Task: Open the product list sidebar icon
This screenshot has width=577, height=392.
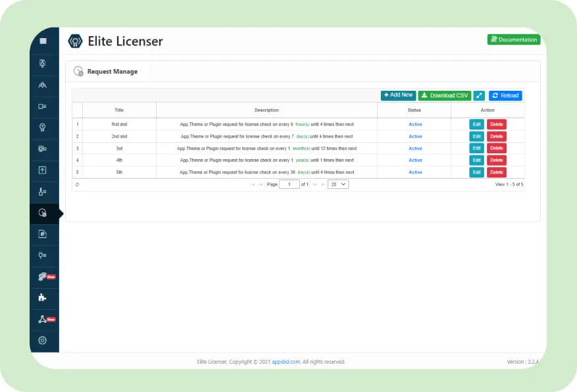Action: pyautogui.click(x=43, y=107)
